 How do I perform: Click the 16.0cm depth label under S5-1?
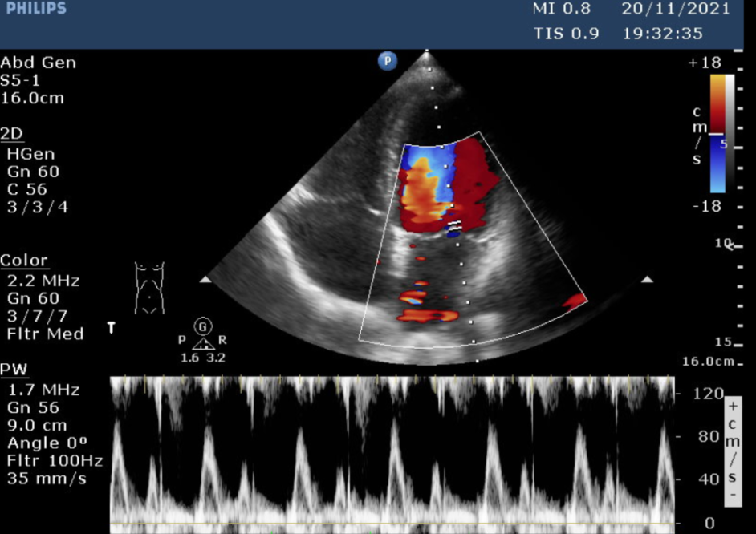click(32, 98)
